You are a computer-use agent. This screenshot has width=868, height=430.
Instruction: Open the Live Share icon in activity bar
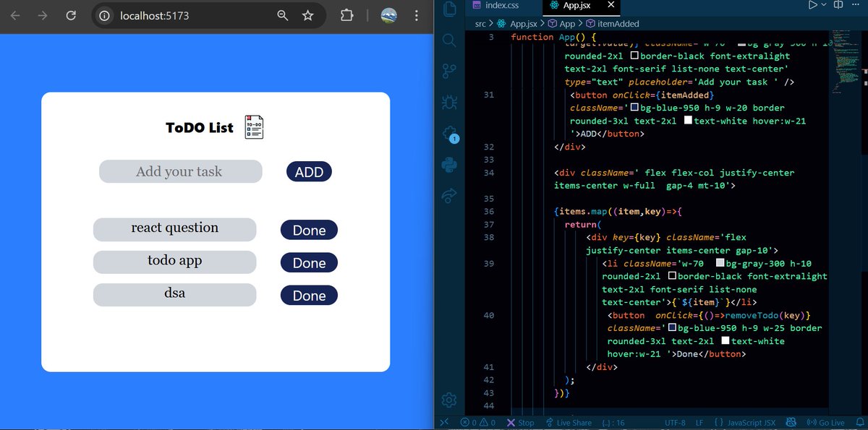pyautogui.click(x=449, y=195)
